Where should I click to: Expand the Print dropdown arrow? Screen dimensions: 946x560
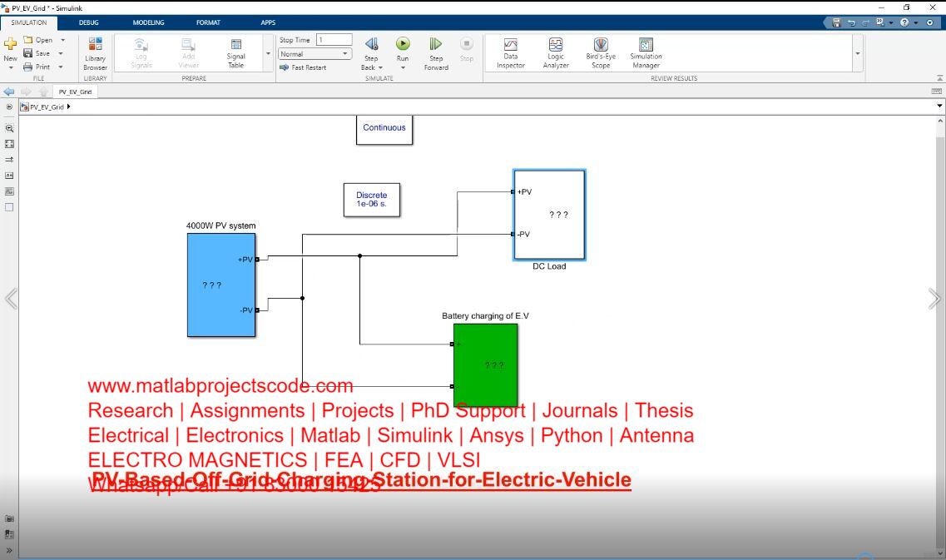61,67
